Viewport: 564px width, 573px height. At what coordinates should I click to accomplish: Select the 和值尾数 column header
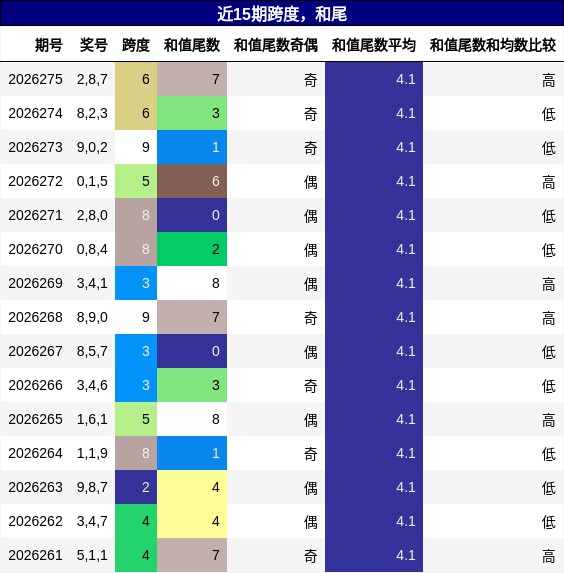[192, 45]
